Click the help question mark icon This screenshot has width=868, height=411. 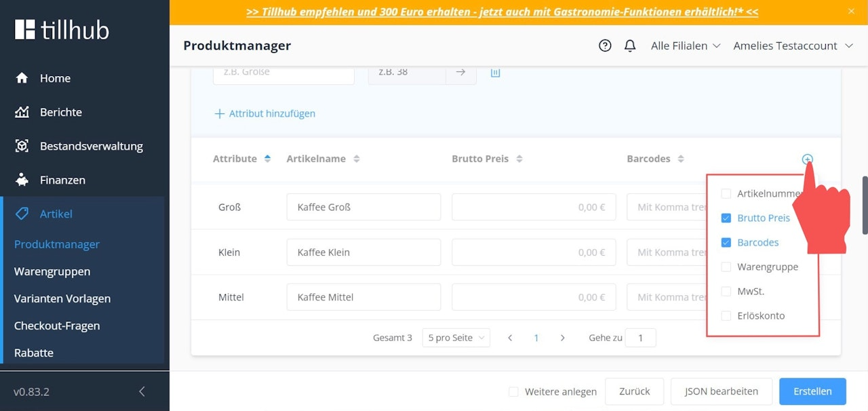click(x=605, y=45)
